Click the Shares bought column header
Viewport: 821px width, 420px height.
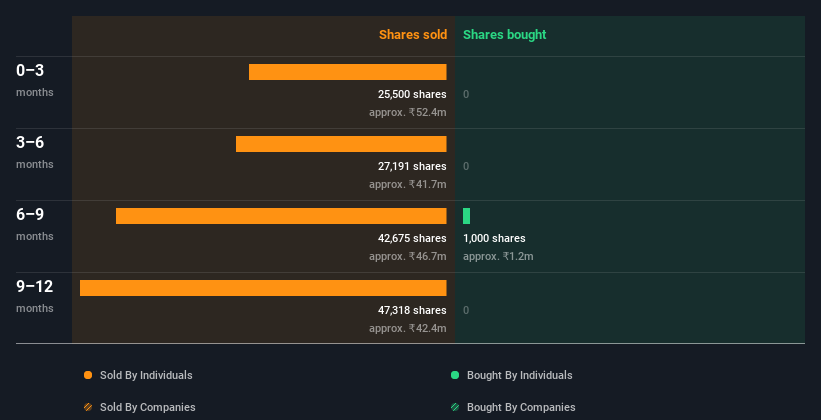[x=504, y=35]
